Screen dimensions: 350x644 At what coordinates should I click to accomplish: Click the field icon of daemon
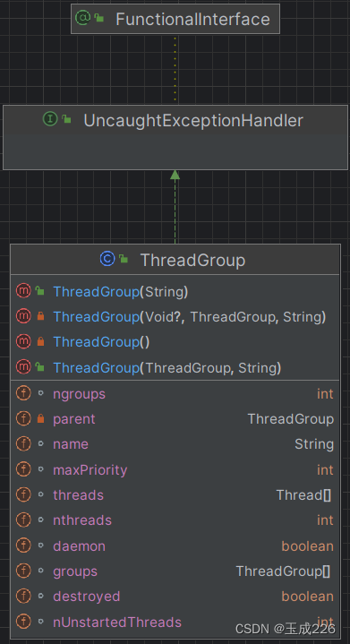pyautogui.click(x=23, y=545)
